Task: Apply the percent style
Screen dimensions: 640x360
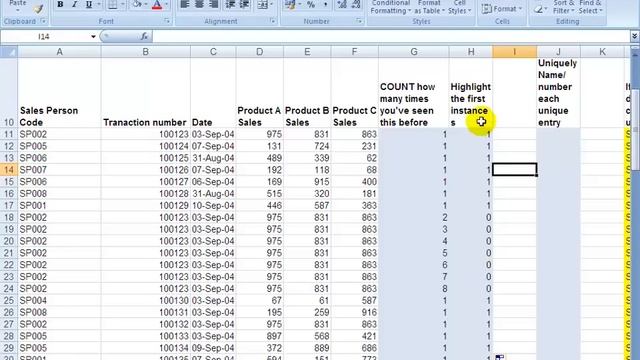Action: tap(311, 5)
